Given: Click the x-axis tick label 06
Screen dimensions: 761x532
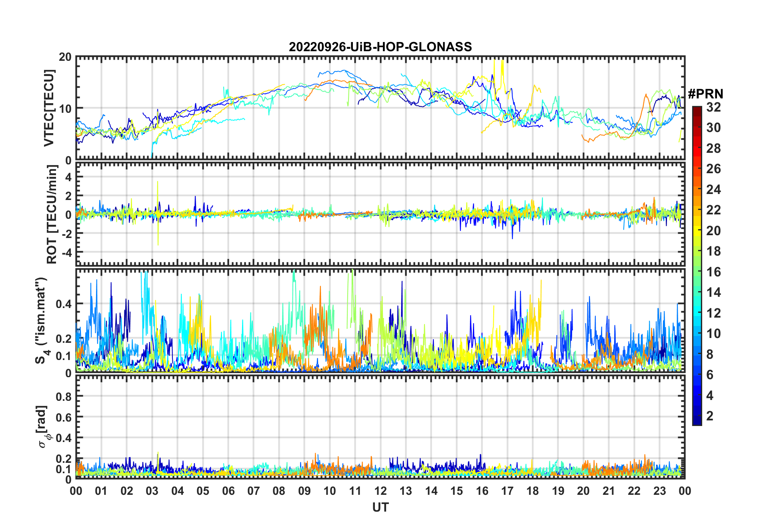Looking at the screenshot, I should [228, 491].
